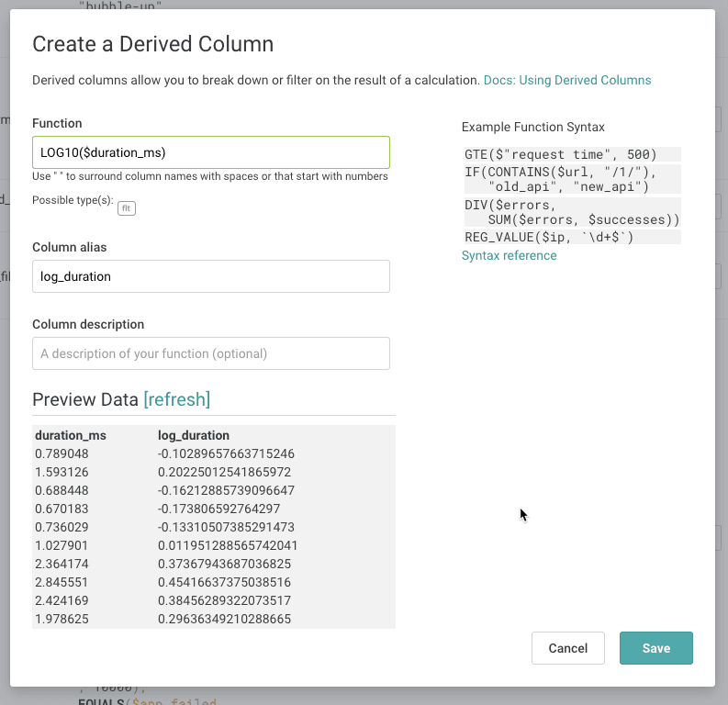Select the 0.37367943687036825 log value
This screenshot has height=705, width=728.
coord(225,564)
